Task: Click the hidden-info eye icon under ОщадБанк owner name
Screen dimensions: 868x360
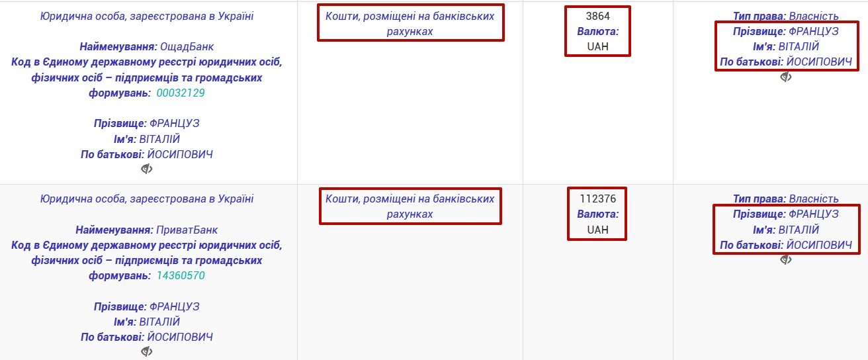Action: (147, 169)
